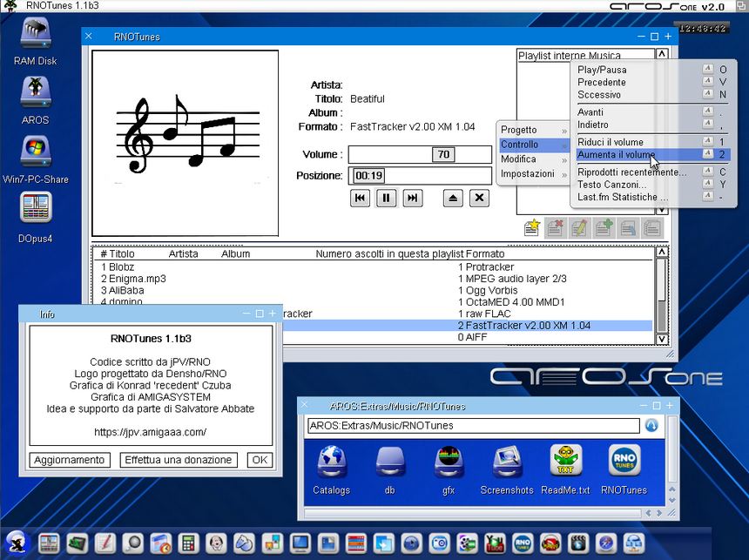The image size is (749, 560).
Task: Click the previous track button
Action: 360,199
